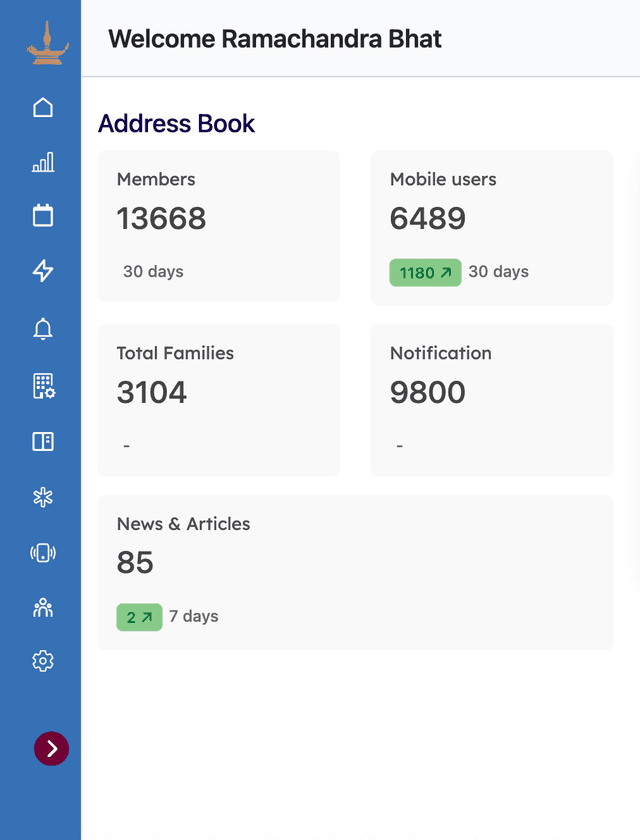Viewport: 640px width, 840px height.
Task: Open the bar chart analytics icon
Action: [42, 162]
